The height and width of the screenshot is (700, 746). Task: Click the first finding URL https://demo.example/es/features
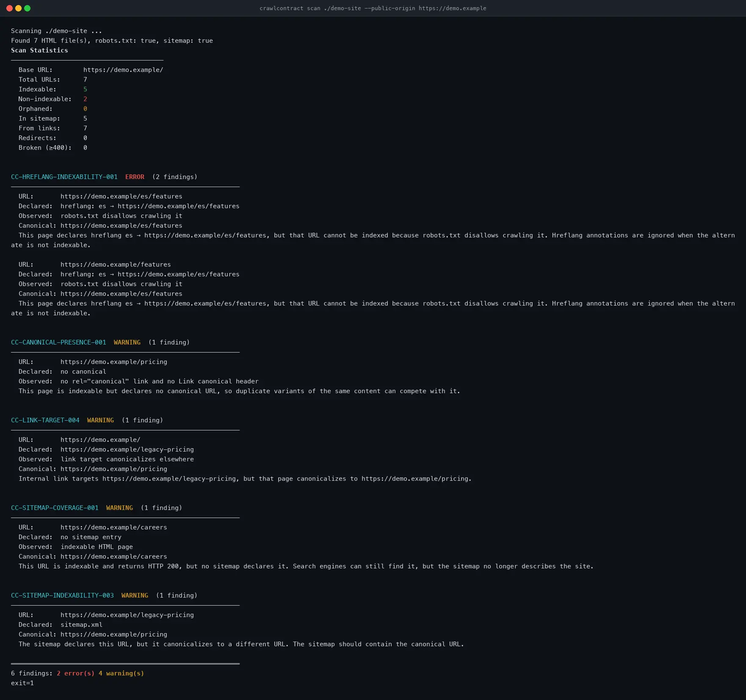[122, 196]
